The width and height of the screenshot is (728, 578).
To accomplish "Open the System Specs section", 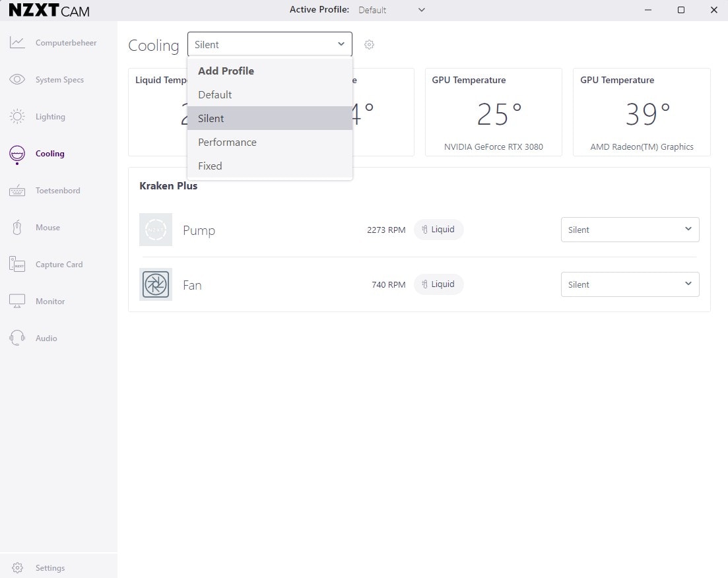I will 59,79.
